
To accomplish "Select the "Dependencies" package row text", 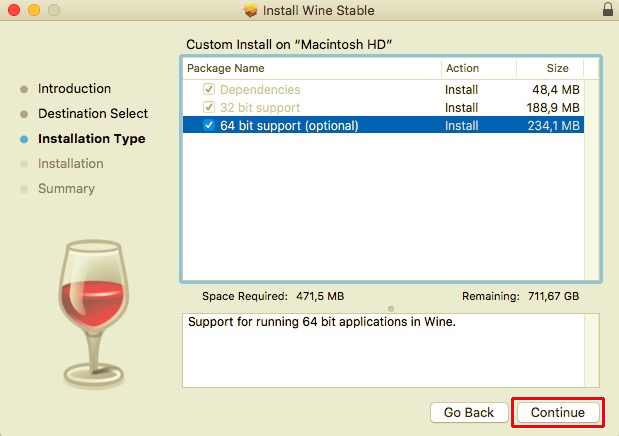I will pos(260,90).
